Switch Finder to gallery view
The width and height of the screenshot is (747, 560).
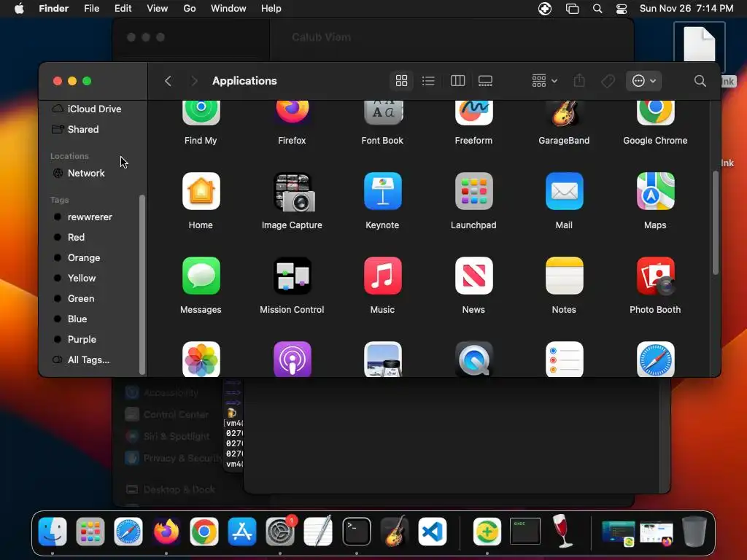485,81
